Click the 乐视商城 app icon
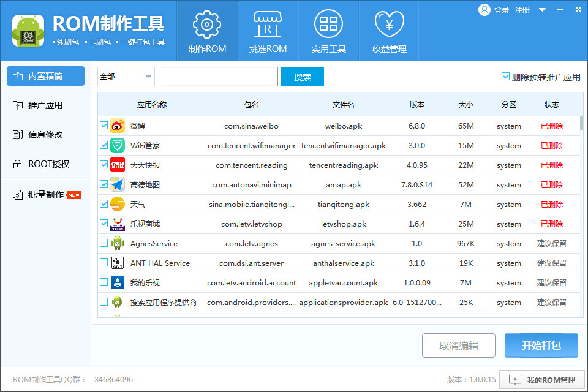The height and width of the screenshot is (392, 588). click(x=118, y=224)
